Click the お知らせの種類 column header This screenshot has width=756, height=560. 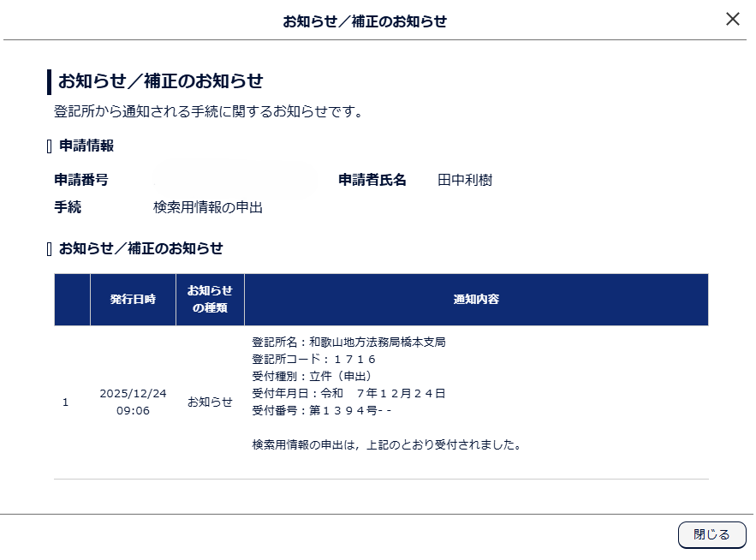tap(210, 300)
